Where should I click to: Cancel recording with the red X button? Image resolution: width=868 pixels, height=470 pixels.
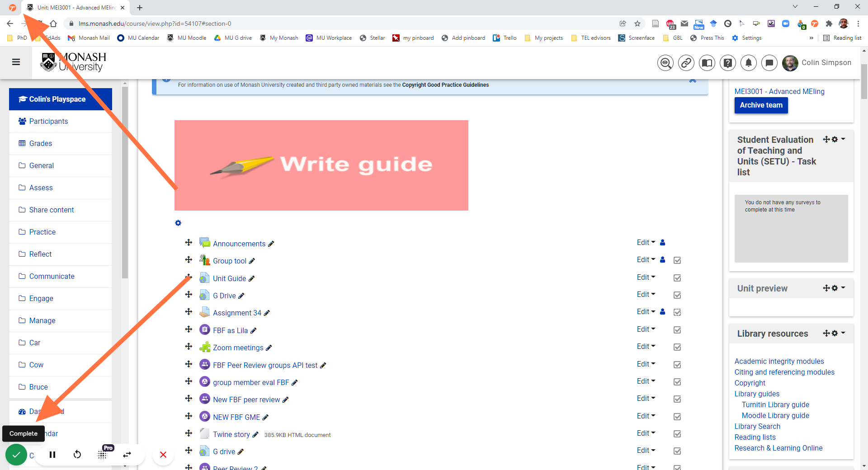(163, 455)
